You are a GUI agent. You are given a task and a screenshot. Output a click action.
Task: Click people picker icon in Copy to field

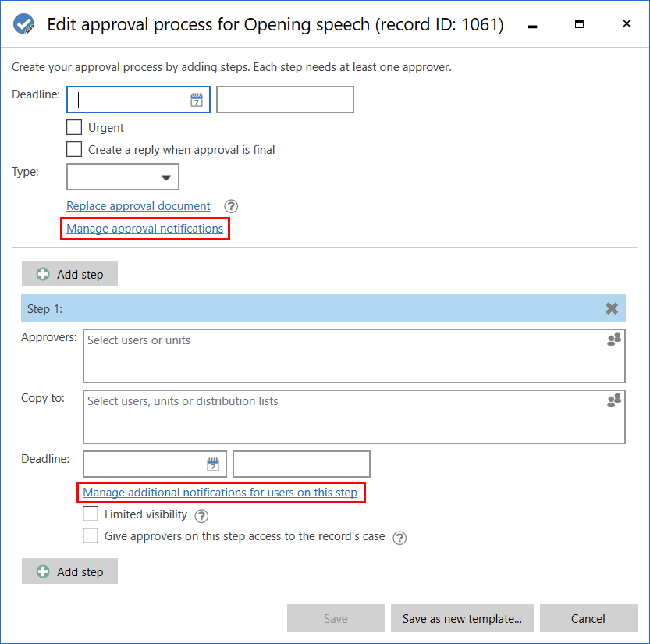point(613,400)
